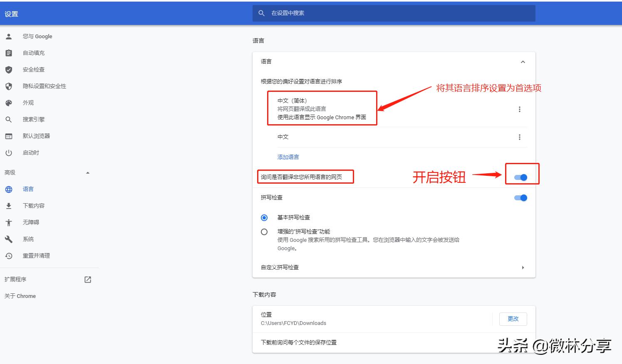This screenshot has width=622, height=364.
Task: Open 默认浏览器 settings
Action: (x=36, y=136)
